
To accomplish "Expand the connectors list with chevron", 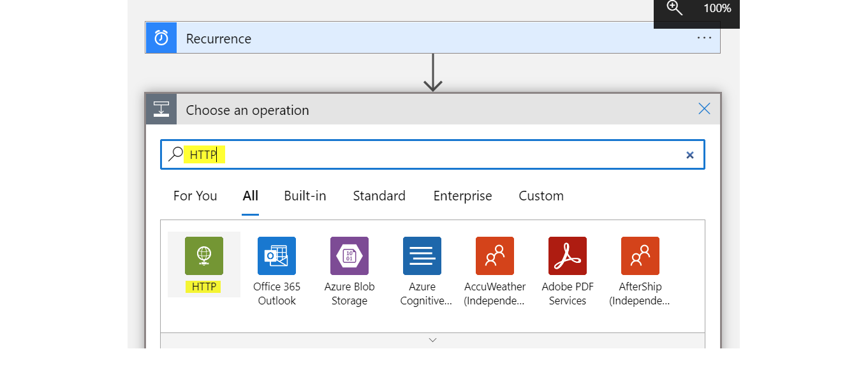I will tap(432, 340).
